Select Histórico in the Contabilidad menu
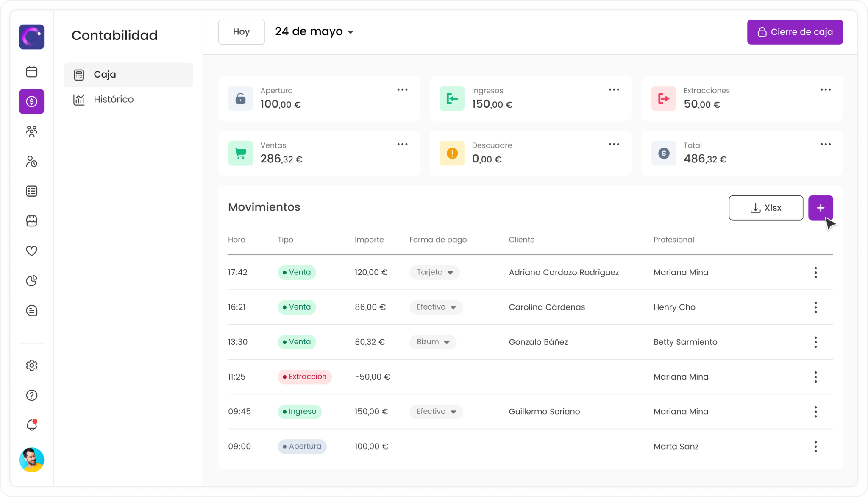Image resolution: width=868 pixels, height=497 pixels. (113, 99)
